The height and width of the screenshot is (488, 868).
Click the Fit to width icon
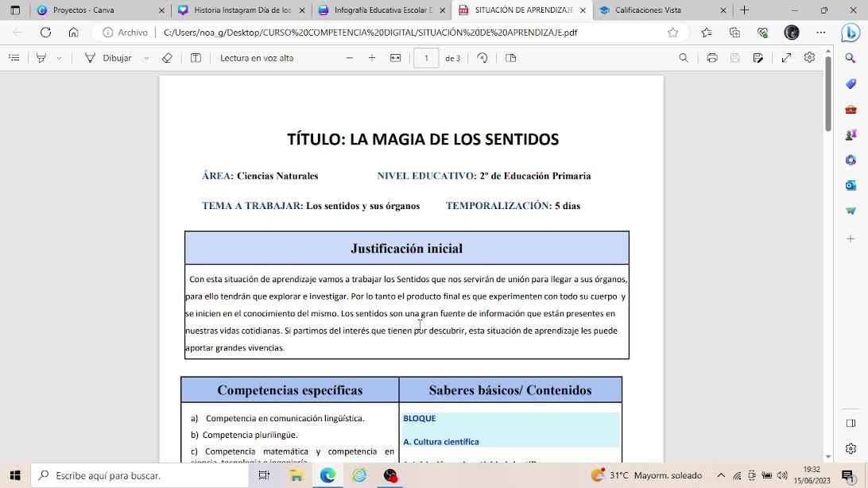395,58
